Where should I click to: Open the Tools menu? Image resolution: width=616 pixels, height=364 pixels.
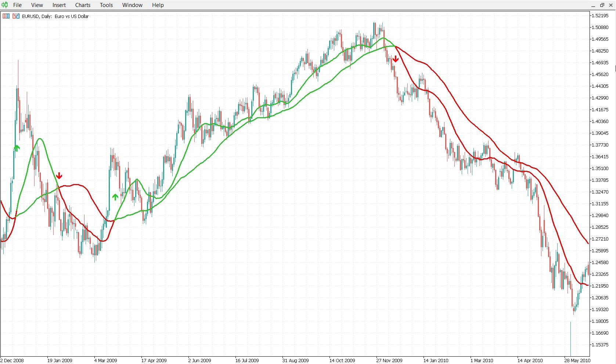click(106, 5)
